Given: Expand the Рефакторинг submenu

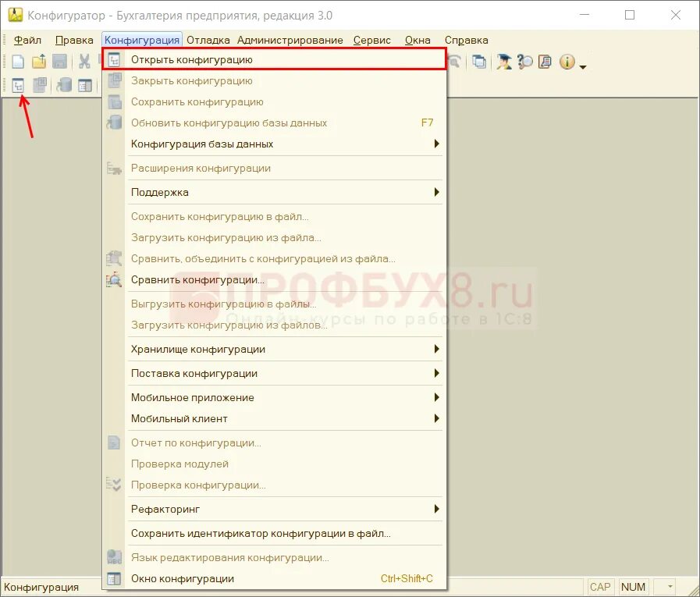Looking at the screenshot, I should coord(274,509).
